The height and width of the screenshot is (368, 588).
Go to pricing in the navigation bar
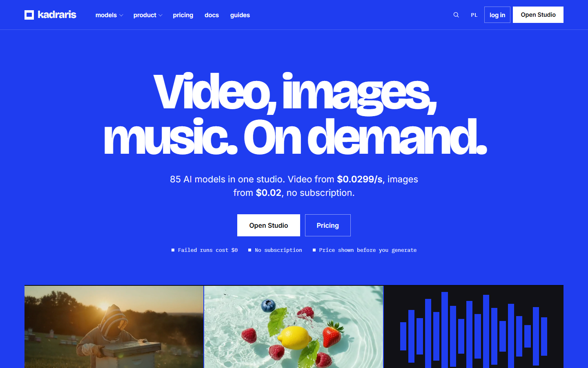[183, 15]
